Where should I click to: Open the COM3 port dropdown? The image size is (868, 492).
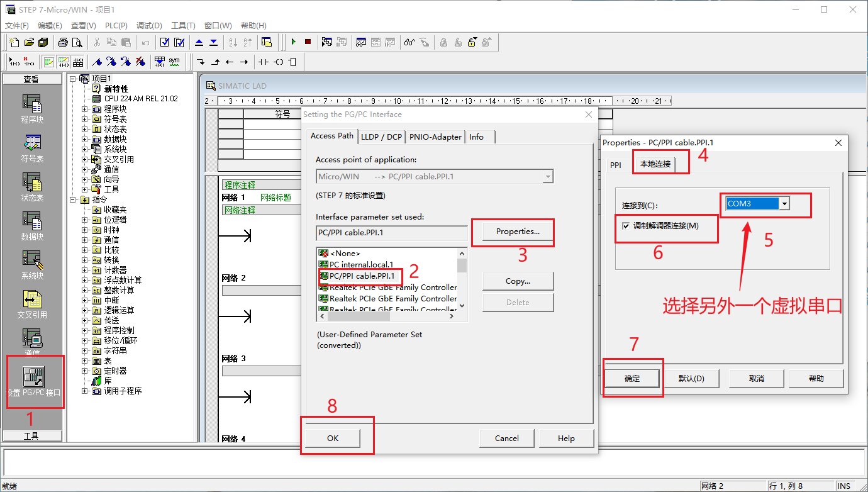pos(784,204)
